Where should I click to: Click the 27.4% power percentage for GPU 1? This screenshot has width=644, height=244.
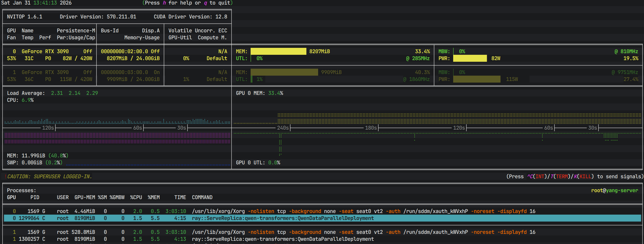[631, 79]
